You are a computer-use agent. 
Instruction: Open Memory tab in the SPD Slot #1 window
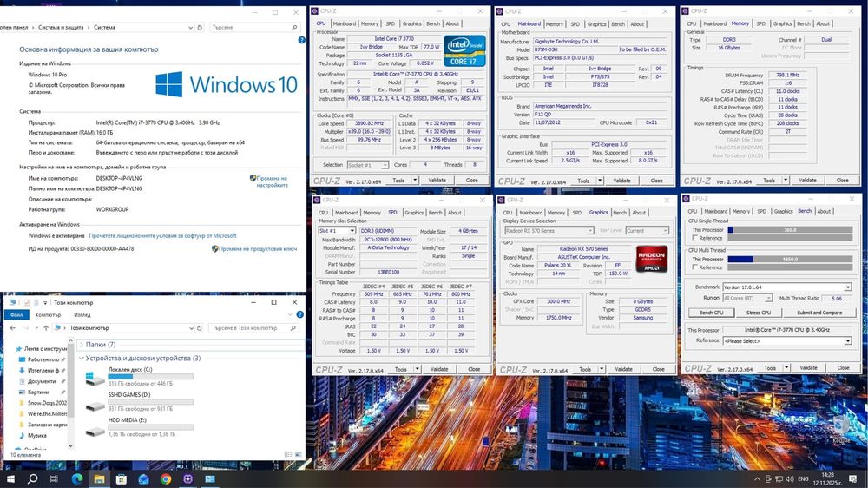pos(372,213)
